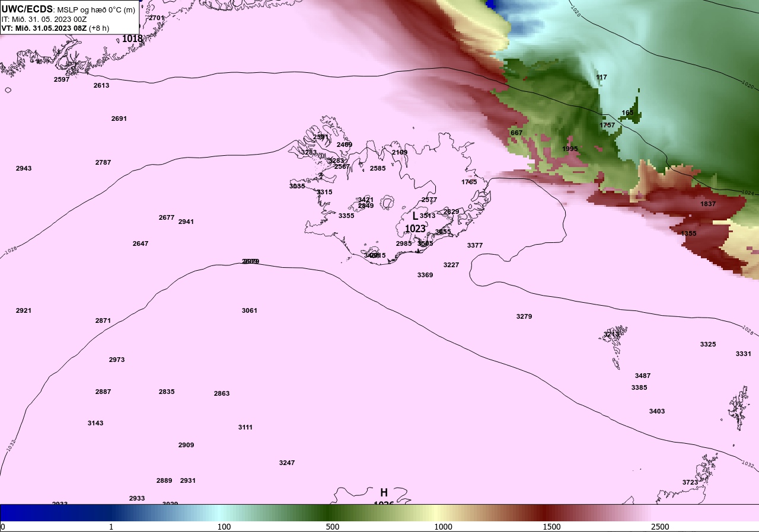Screen dimensions: 759x532
Task: Click the 3227 height value
Action: pyautogui.click(x=451, y=265)
